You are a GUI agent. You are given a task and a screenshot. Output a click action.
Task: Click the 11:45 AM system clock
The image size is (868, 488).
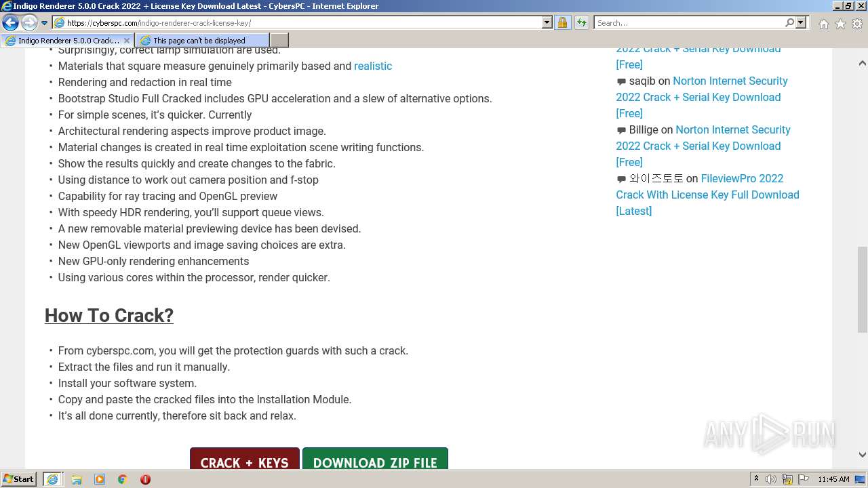[x=833, y=479]
